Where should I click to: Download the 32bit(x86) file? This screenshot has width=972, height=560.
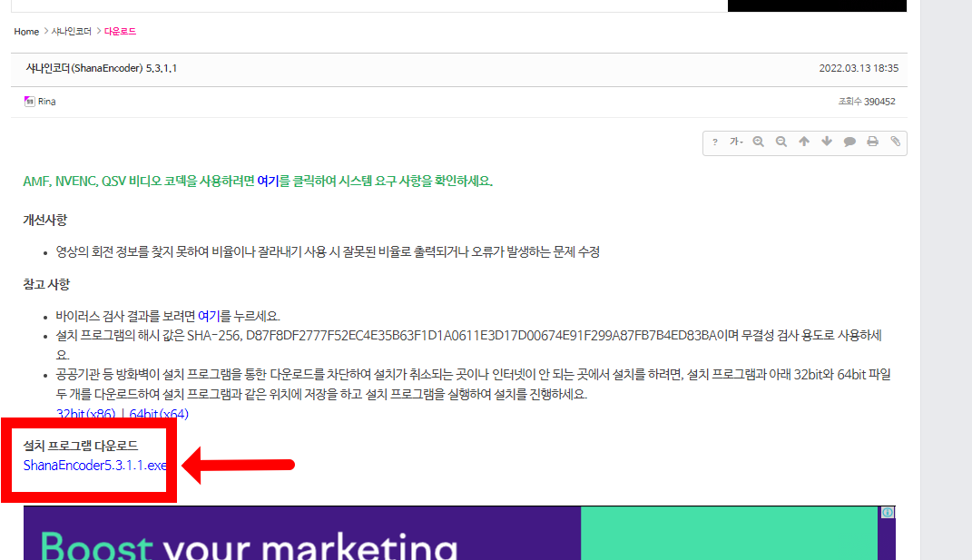(85, 414)
